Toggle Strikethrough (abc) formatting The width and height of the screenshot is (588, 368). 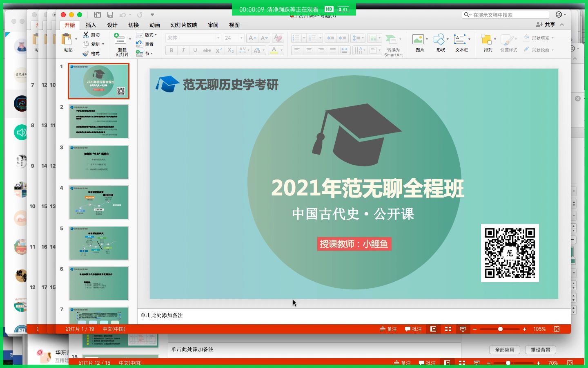[x=207, y=50]
